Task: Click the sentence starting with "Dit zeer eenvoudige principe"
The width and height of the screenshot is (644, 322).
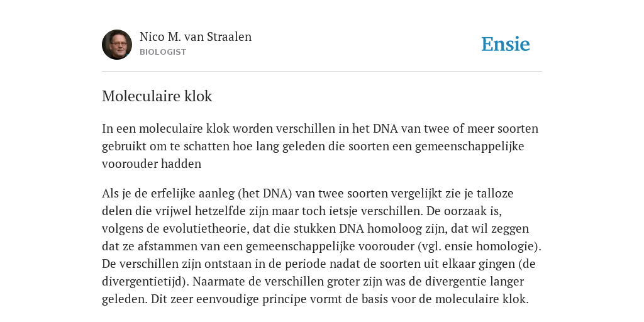Action: (340, 299)
